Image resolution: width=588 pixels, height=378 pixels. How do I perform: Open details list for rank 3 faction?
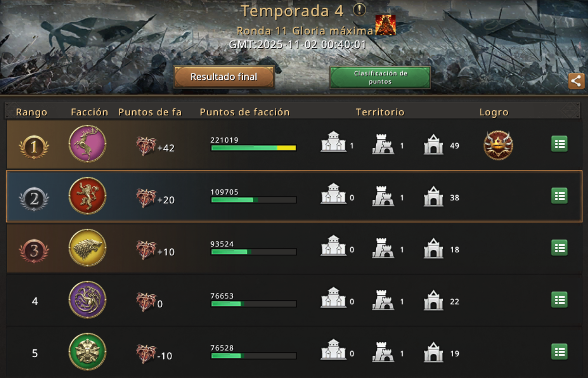(560, 248)
